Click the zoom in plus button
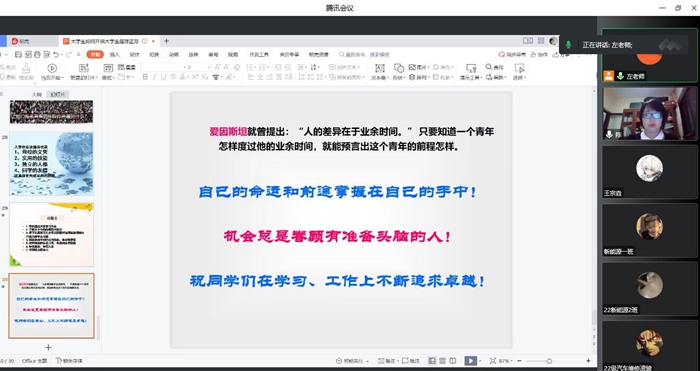 click(588, 361)
